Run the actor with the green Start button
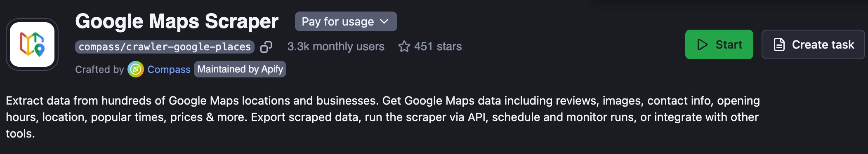The height and width of the screenshot is (154, 868). pos(719,44)
